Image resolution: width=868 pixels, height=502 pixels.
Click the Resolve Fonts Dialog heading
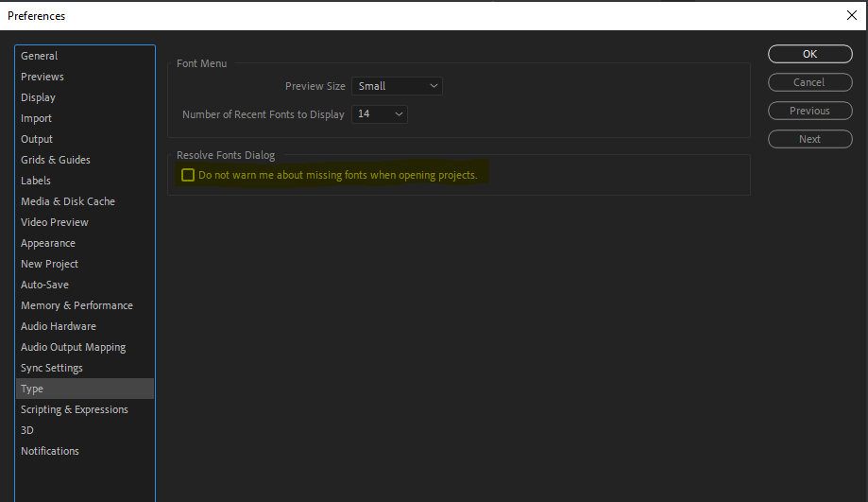point(226,155)
